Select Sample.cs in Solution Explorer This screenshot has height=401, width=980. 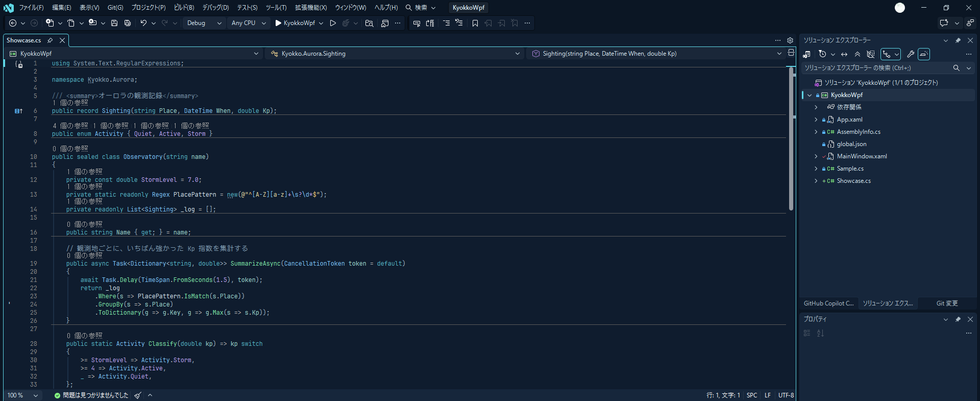click(x=850, y=169)
